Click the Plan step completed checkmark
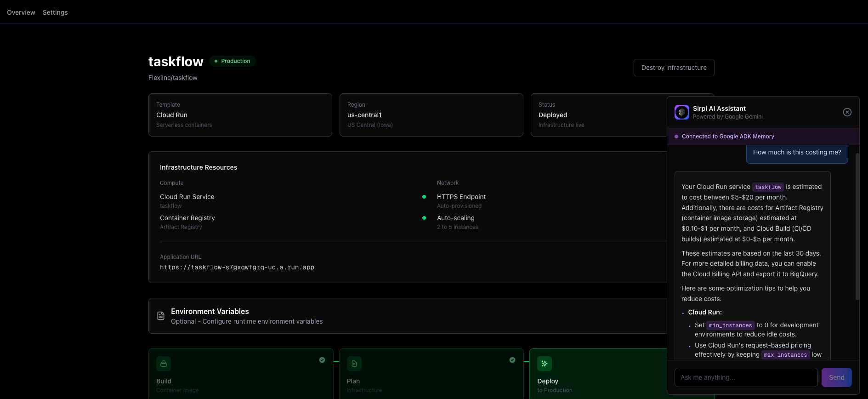 [x=512, y=360]
